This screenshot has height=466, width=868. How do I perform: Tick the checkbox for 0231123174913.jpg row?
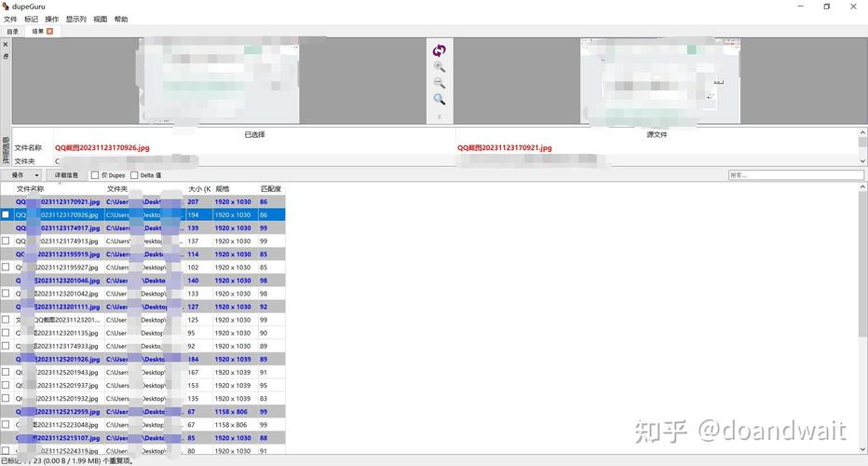pos(6,241)
